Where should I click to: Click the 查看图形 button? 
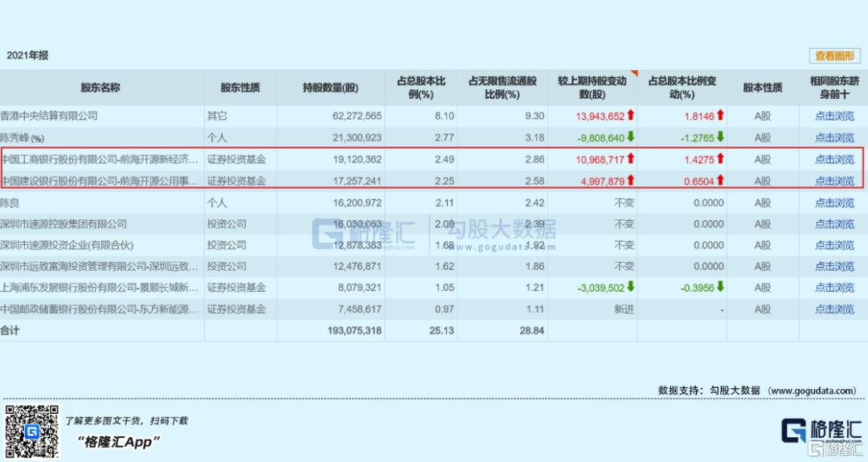[834, 56]
